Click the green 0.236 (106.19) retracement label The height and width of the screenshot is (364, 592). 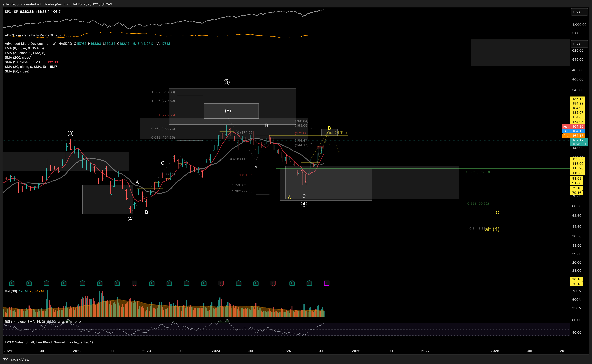(x=478, y=172)
